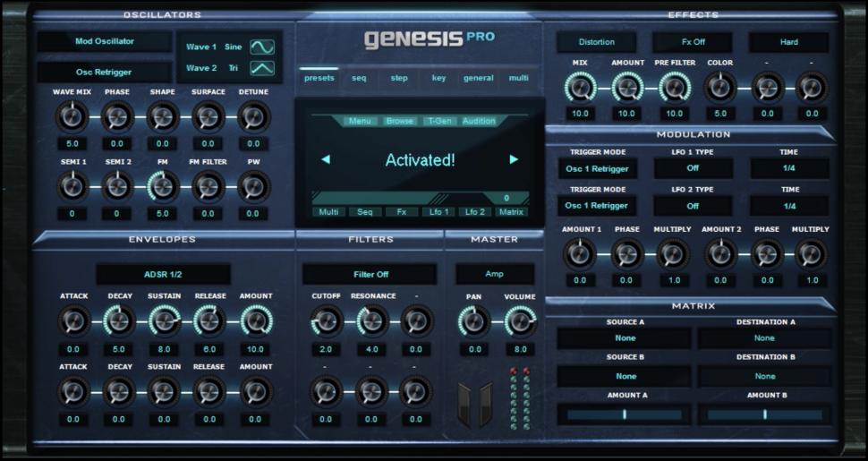Open the ADSR 1/2 envelope selector

pyautogui.click(x=163, y=274)
